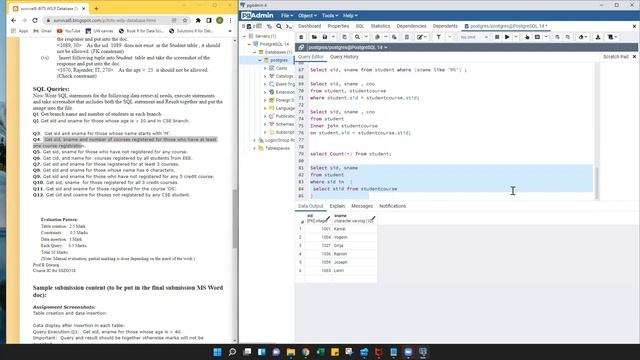
Task: Switch to the Dashboard tab
Action: [309, 26]
